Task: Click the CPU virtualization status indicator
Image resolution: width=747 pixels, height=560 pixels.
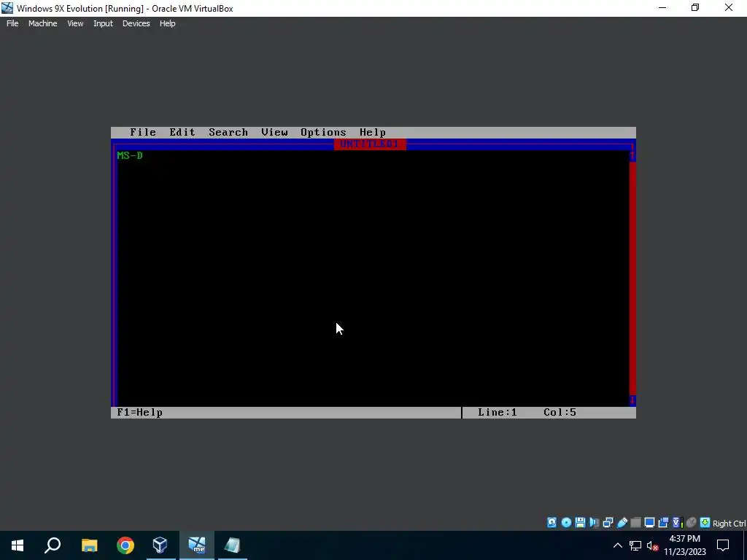Action: point(678,523)
